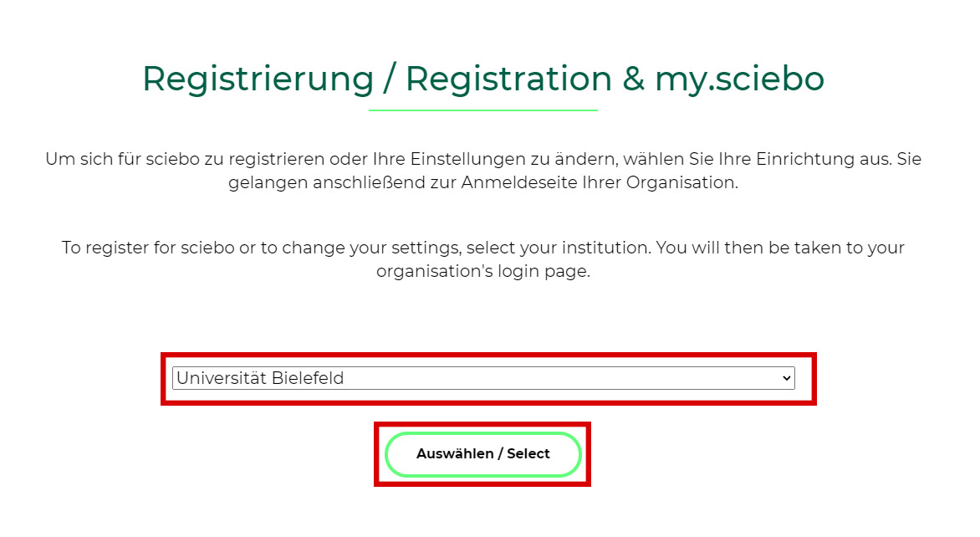Screen dimensions: 980x537
Task: Click "organisation's login page" text
Action: [483, 272]
